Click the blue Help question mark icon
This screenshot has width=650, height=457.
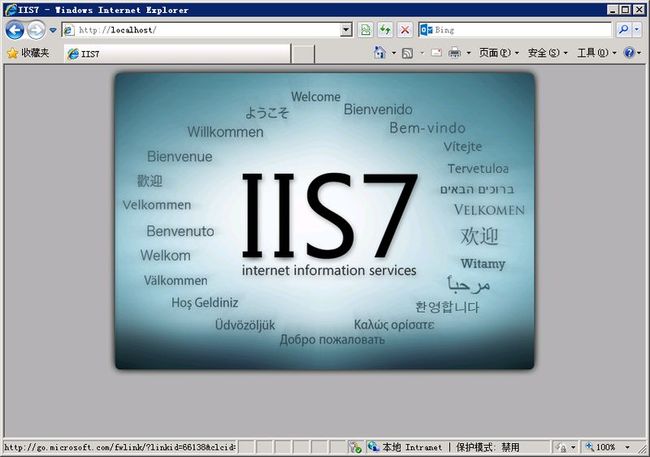coord(629,53)
